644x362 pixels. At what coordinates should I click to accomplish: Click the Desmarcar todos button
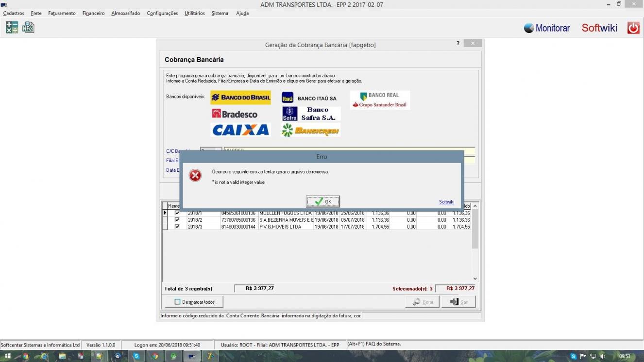tap(194, 302)
